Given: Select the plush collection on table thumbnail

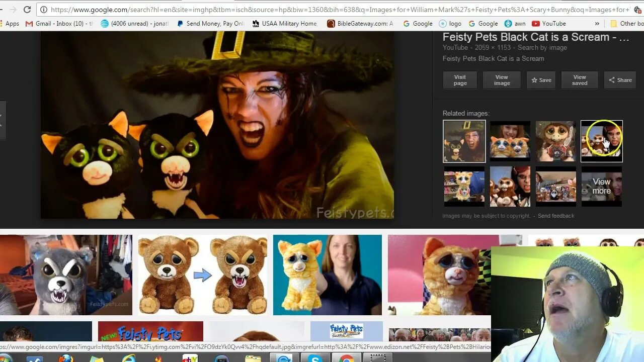Looking at the screenshot, I should pyautogui.click(x=556, y=187).
